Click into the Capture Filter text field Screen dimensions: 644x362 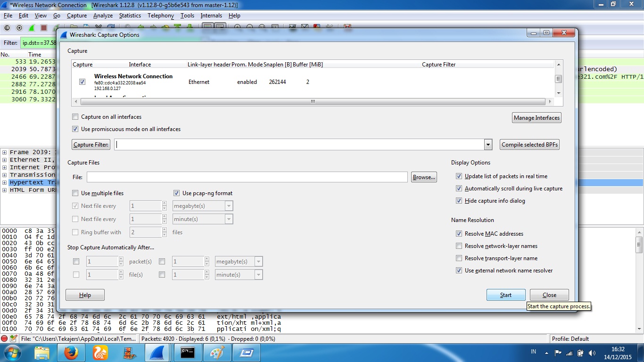click(299, 145)
